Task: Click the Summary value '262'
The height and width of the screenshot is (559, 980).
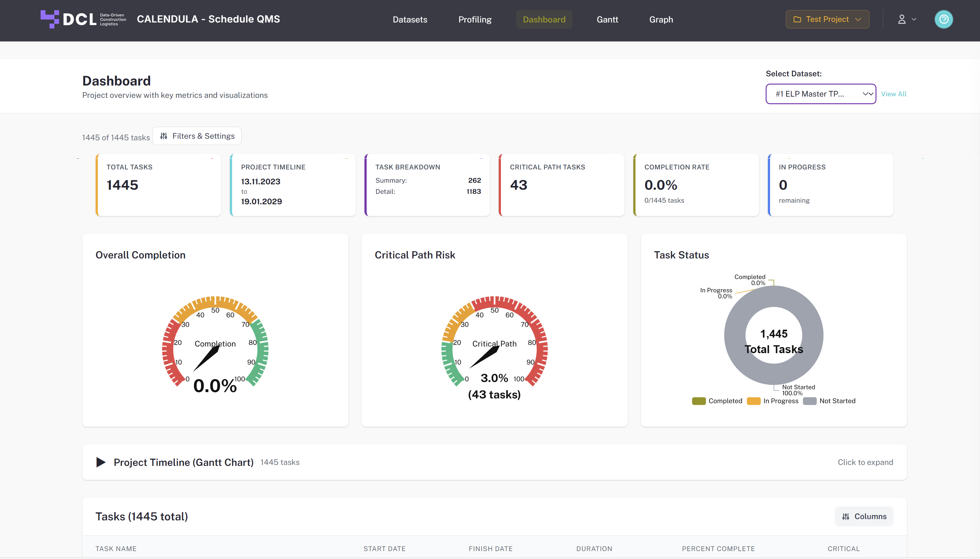Action: click(x=474, y=181)
